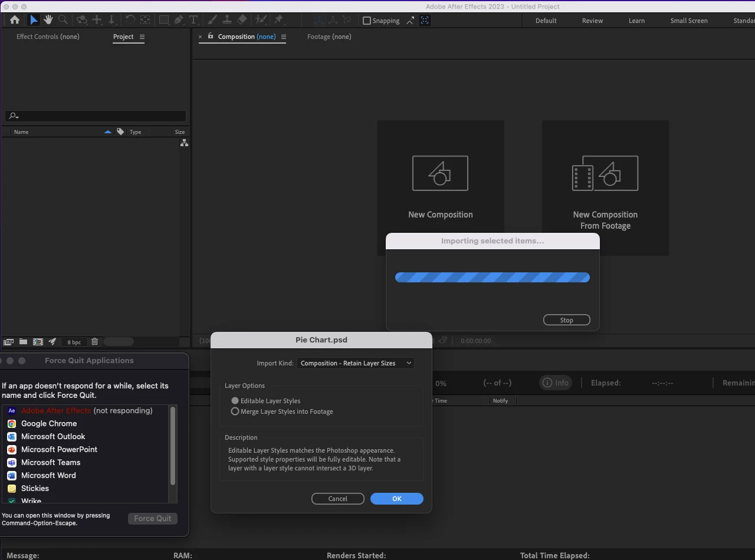Select the Pen tool
Viewport: 755px width, 560px height.
coord(178,20)
